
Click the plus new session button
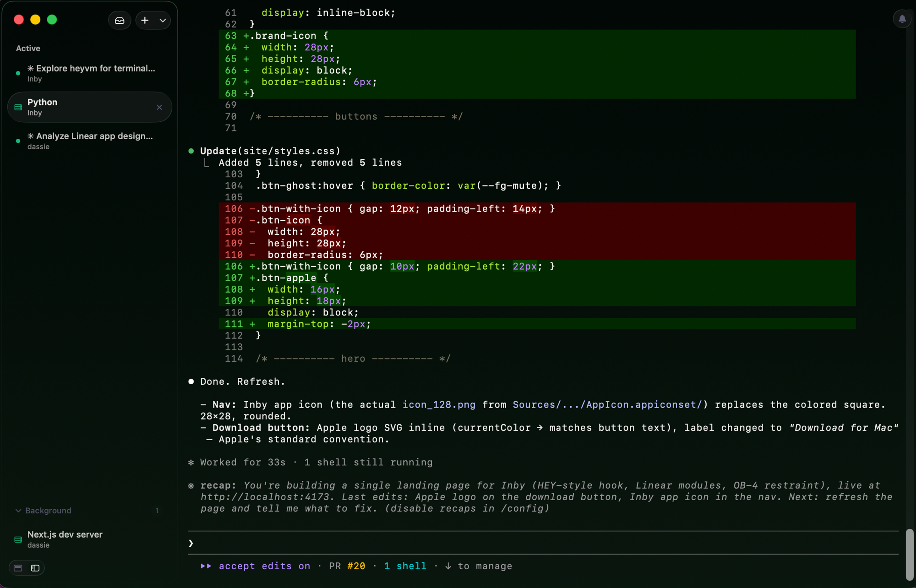(145, 20)
